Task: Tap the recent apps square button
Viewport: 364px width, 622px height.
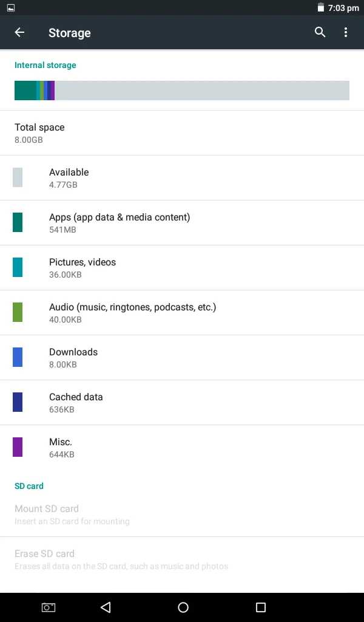Action: (x=261, y=607)
